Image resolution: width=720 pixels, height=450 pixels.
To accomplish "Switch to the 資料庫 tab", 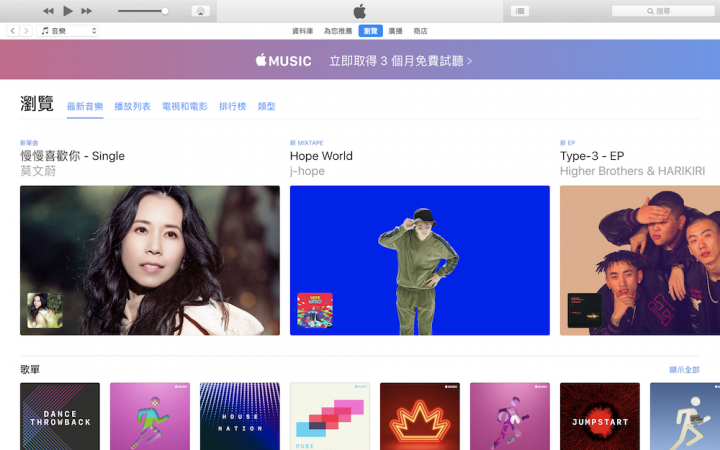I will click(x=303, y=31).
